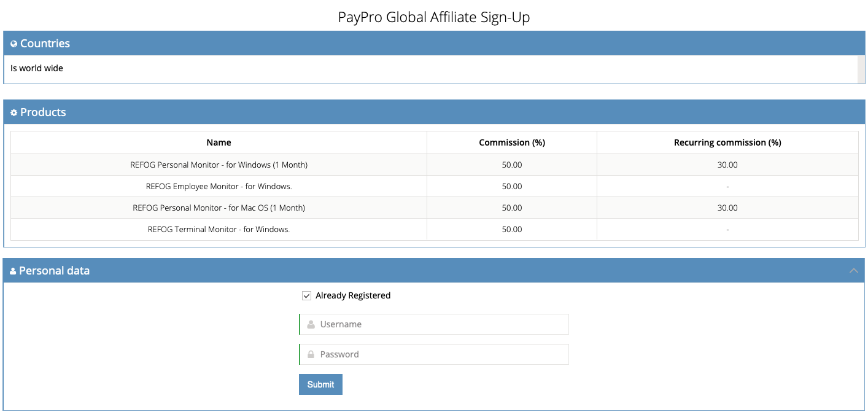Screen dimensions: 868x417
Task: Select REFOG Employee Monitor for Windows row
Action: [435, 186]
